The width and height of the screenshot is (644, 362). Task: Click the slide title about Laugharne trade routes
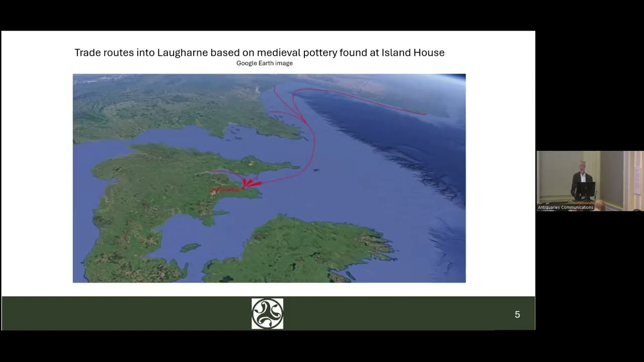tap(260, 52)
